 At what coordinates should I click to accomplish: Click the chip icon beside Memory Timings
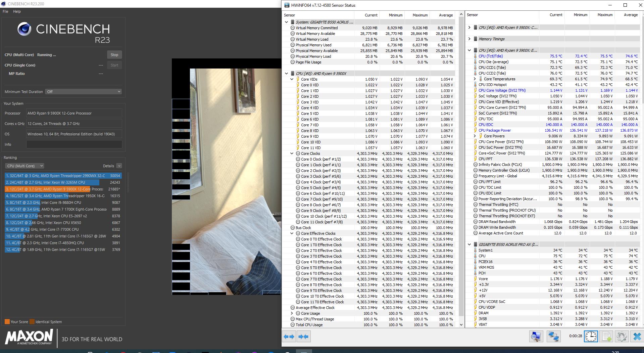(476, 39)
